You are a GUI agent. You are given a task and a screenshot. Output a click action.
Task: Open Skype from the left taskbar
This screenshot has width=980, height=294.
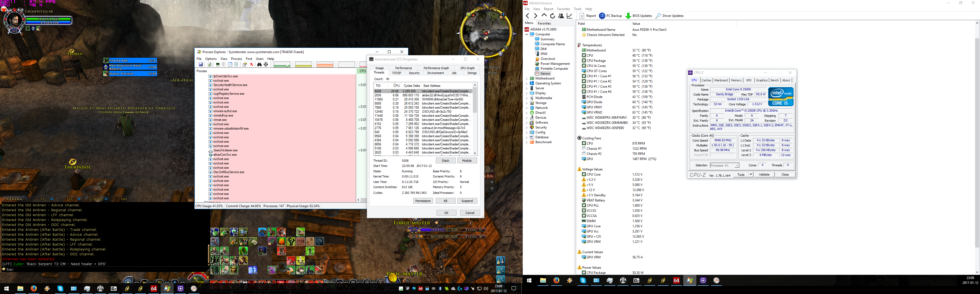[x=60, y=289]
